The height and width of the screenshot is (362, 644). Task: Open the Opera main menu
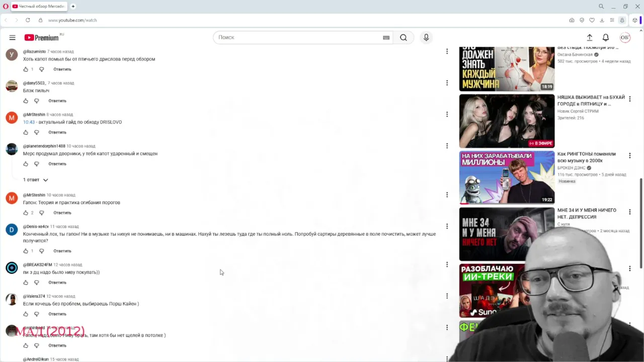6,7
